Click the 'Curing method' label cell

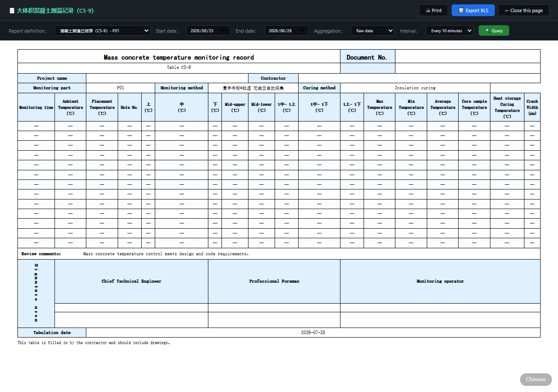pyautogui.click(x=319, y=88)
